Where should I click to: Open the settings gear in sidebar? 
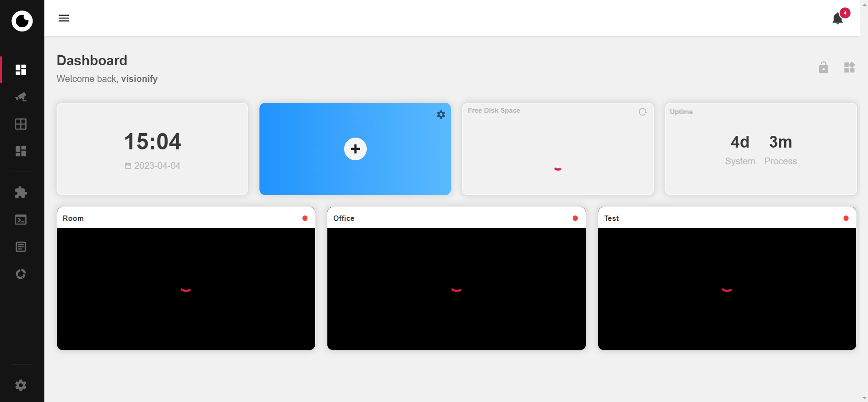[21, 385]
